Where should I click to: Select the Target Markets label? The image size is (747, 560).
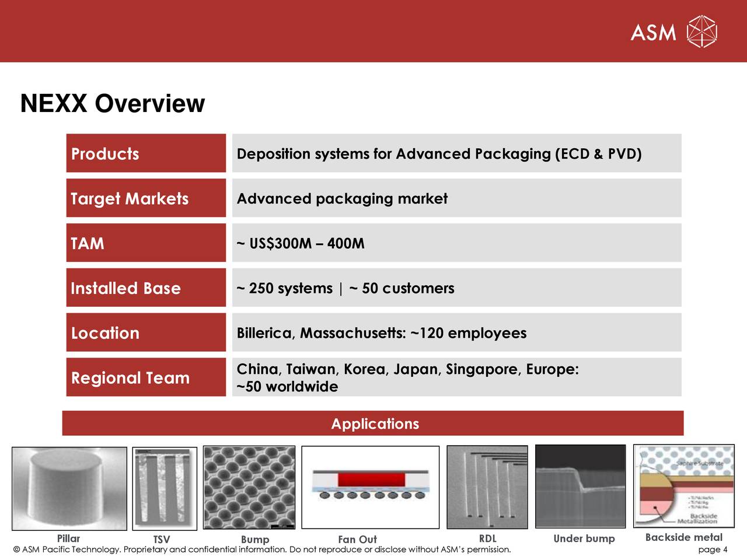click(x=145, y=198)
